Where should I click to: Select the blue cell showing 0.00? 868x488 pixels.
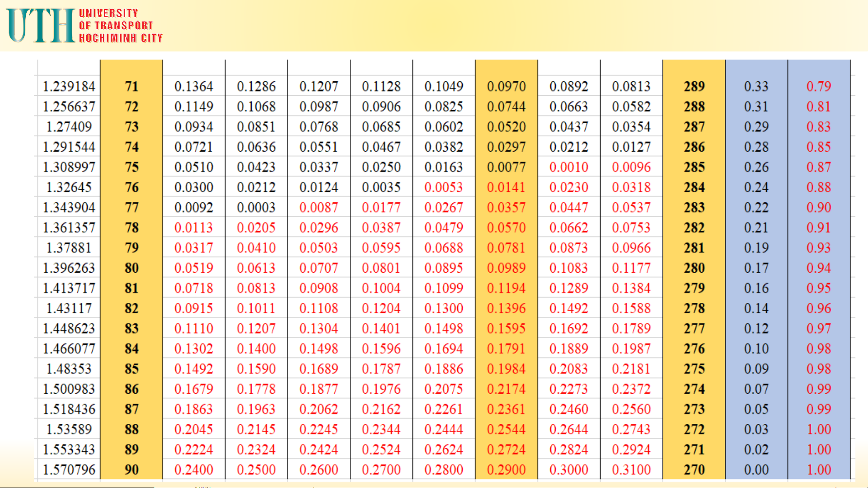756,469
